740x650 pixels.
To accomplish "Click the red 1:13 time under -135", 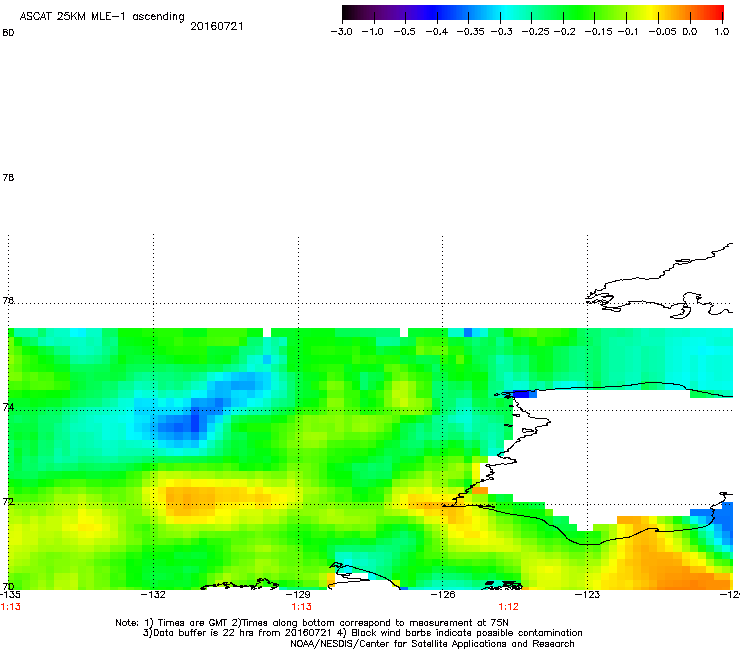I will tap(10, 607).
